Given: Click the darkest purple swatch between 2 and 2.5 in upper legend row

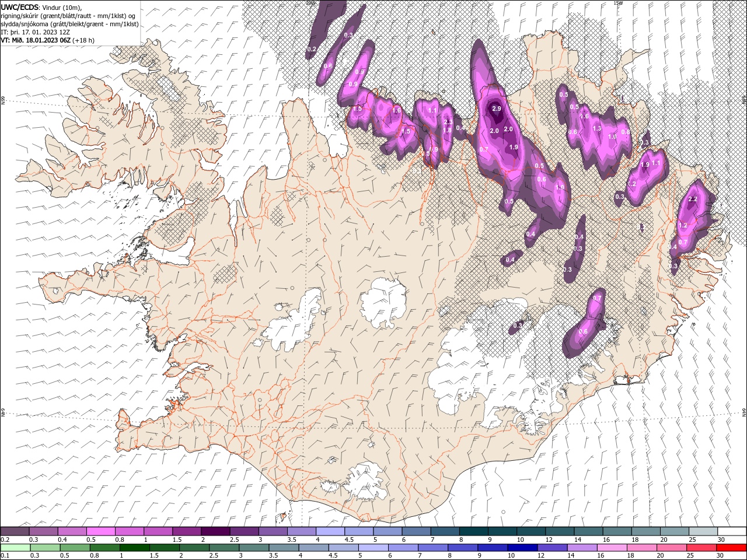Looking at the screenshot, I should pyautogui.click(x=215, y=531).
